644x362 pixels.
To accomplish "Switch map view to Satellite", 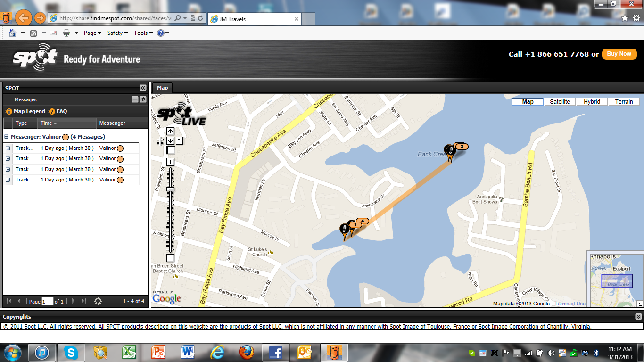I will click(560, 102).
